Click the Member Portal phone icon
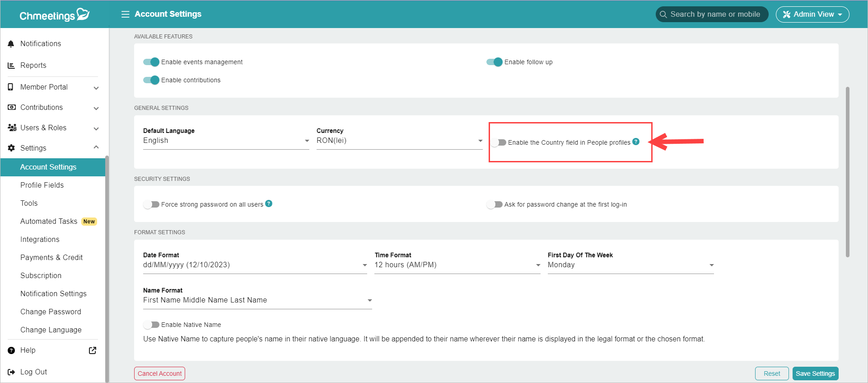The image size is (868, 383). [11, 87]
